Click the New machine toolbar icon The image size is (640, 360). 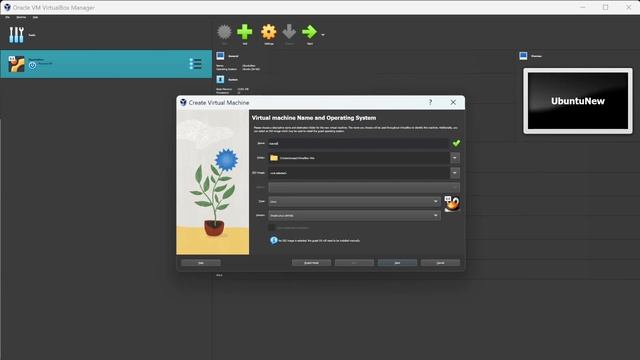224,32
